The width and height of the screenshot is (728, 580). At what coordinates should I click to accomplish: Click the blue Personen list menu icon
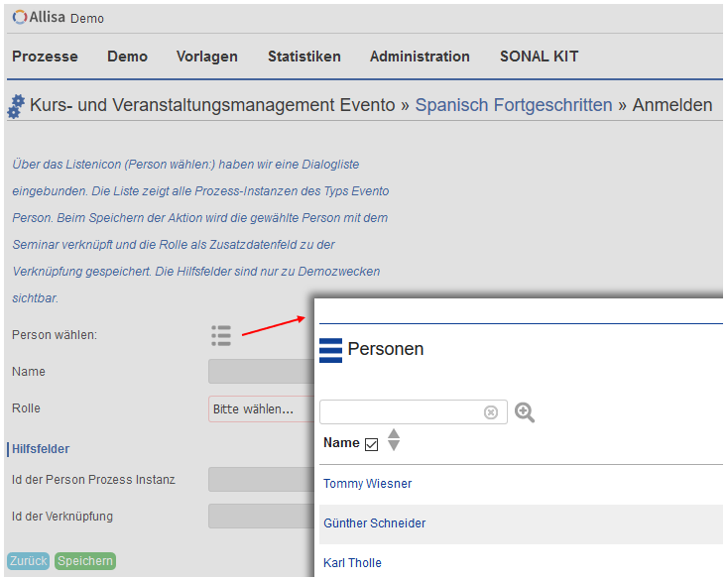pos(330,350)
